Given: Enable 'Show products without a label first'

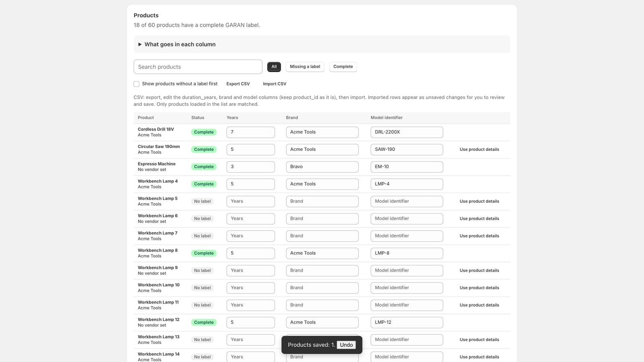Looking at the screenshot, I should (x=136, y=84).
